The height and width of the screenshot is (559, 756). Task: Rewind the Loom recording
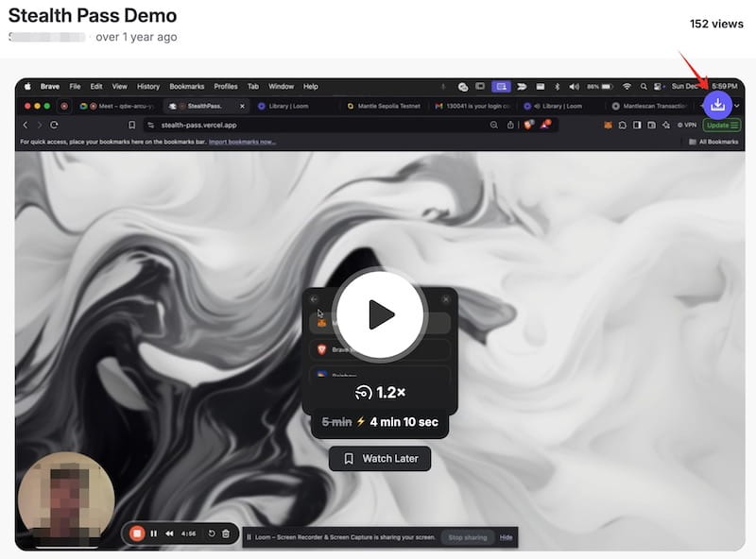coord(169,534)
